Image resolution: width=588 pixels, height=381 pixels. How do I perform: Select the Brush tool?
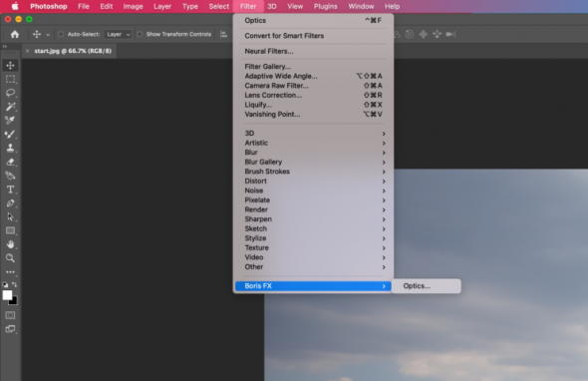pos(10,134)
